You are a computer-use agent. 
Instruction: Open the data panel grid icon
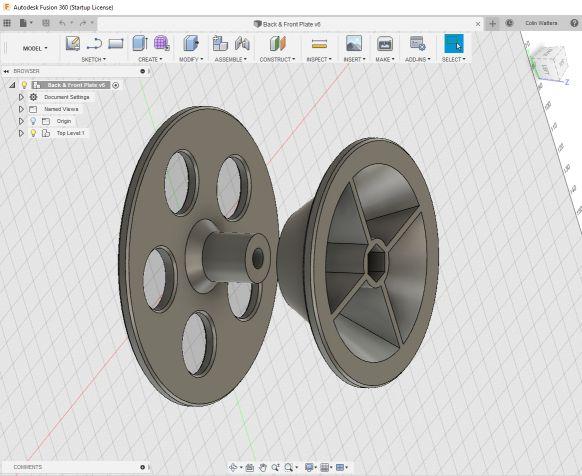click(7, 23)
